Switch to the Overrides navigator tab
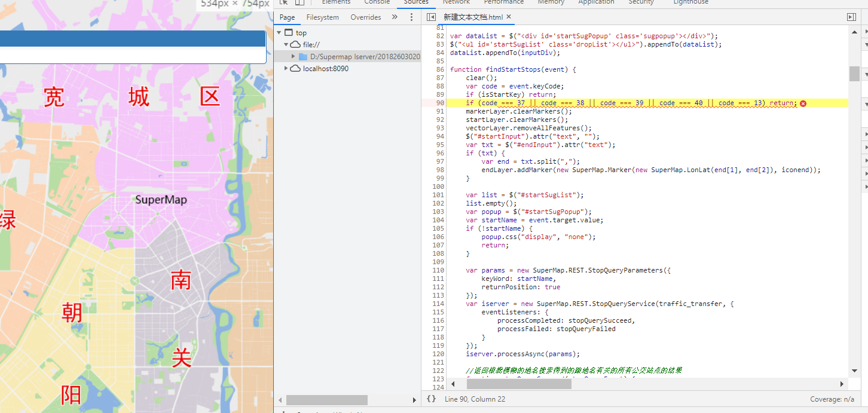 pos(366,17)
